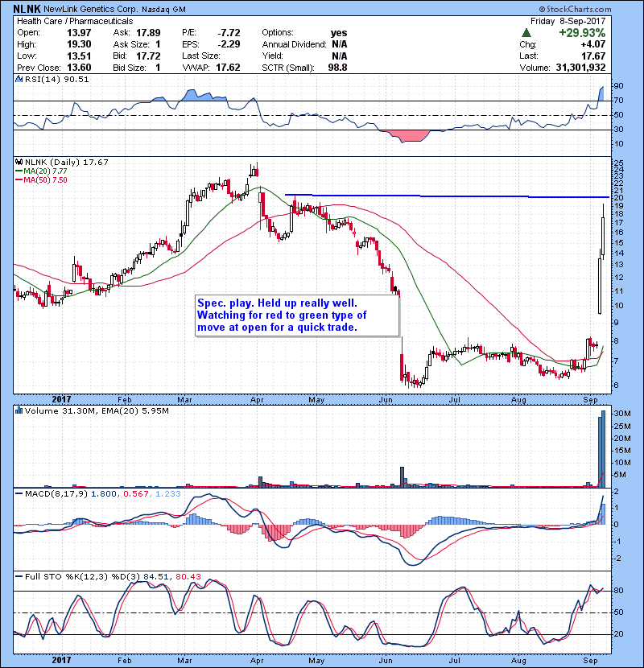
Task: Click the MACD(8,17,9) indicator label
Action: (x=56, y=493)
